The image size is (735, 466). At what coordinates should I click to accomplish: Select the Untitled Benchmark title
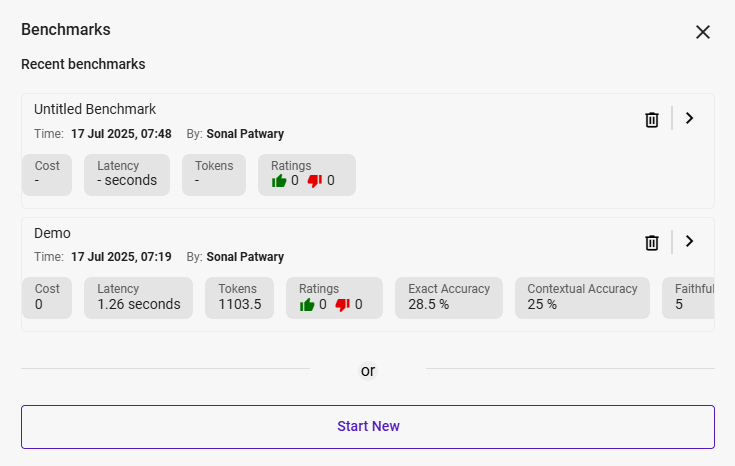coord(95,109)
